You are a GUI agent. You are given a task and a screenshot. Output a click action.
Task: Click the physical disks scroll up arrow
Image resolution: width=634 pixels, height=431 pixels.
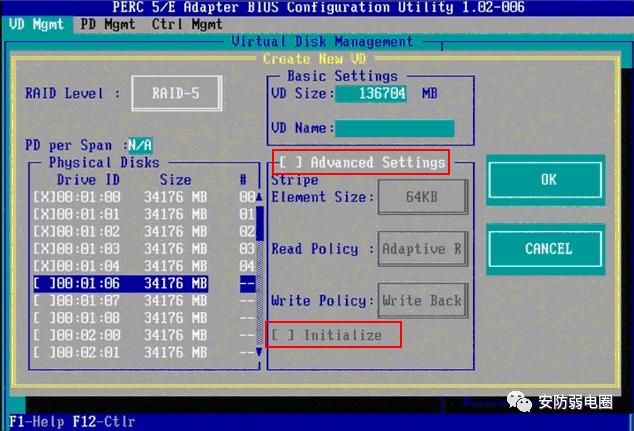pyautogui.click(x=259, y=197)
